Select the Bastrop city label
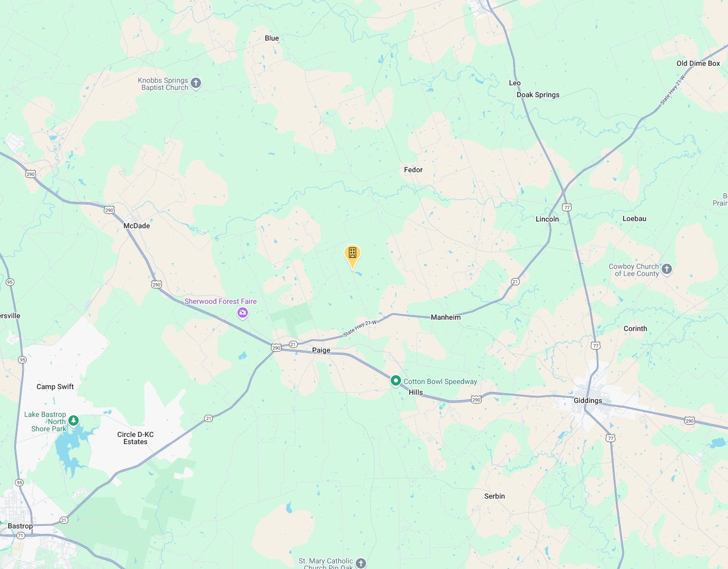Image resolution: width=728 pixels, height=569 pixels. coord(20,526)
